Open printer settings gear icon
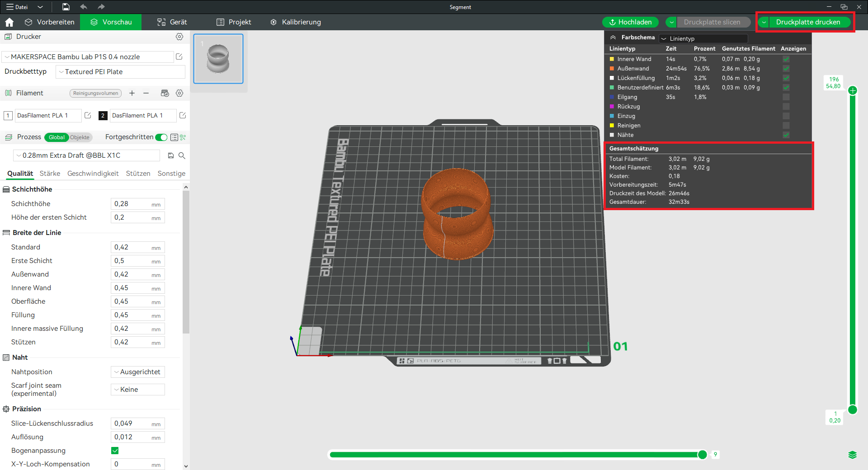The image size is (868, 470). pyautogui.click(x=179, y=37)
